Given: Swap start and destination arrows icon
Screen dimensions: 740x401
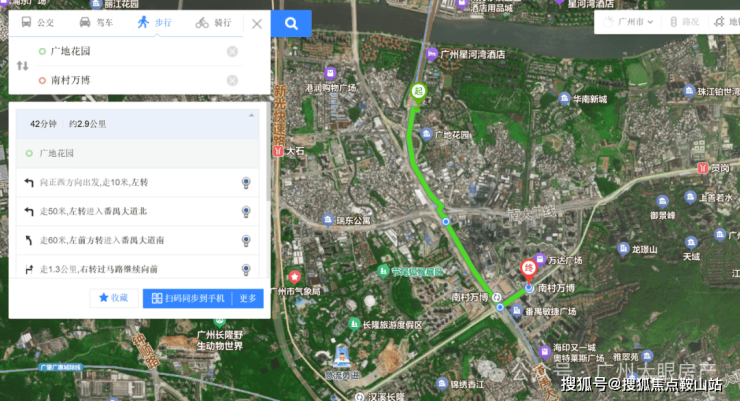Looking at the screenshot, I should click(23, 66).
